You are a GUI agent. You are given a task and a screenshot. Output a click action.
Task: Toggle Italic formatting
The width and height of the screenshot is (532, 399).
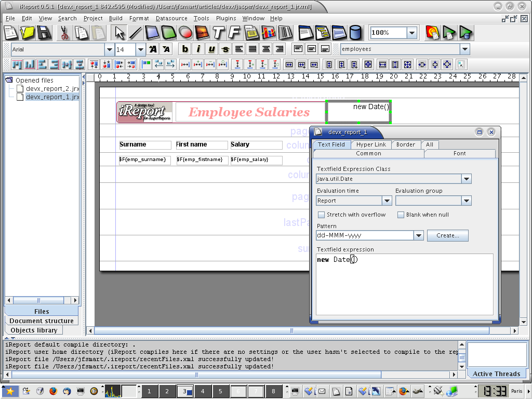pos(198,49)
